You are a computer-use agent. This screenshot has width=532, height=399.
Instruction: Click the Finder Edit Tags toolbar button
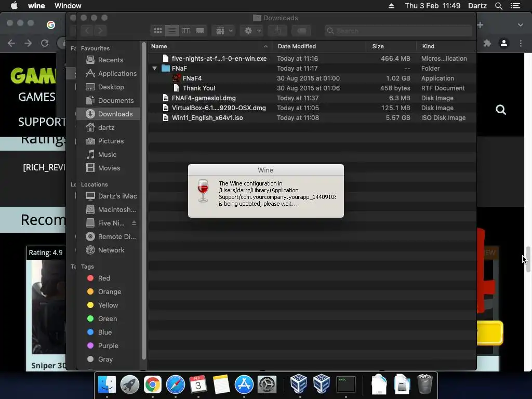point(301,31)
